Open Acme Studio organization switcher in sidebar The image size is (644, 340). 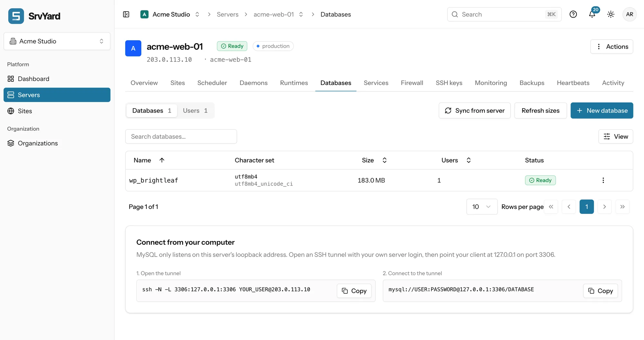(57, 41)
